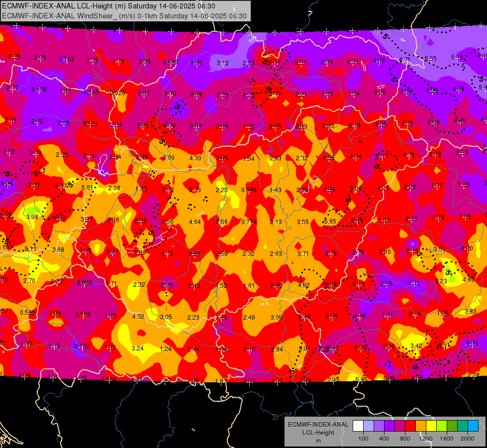This screenshot has width=487, height=448.
Task: Click the ECMWF-INDEX-ANAL text in the legend box
Action: tap(318, 425)
